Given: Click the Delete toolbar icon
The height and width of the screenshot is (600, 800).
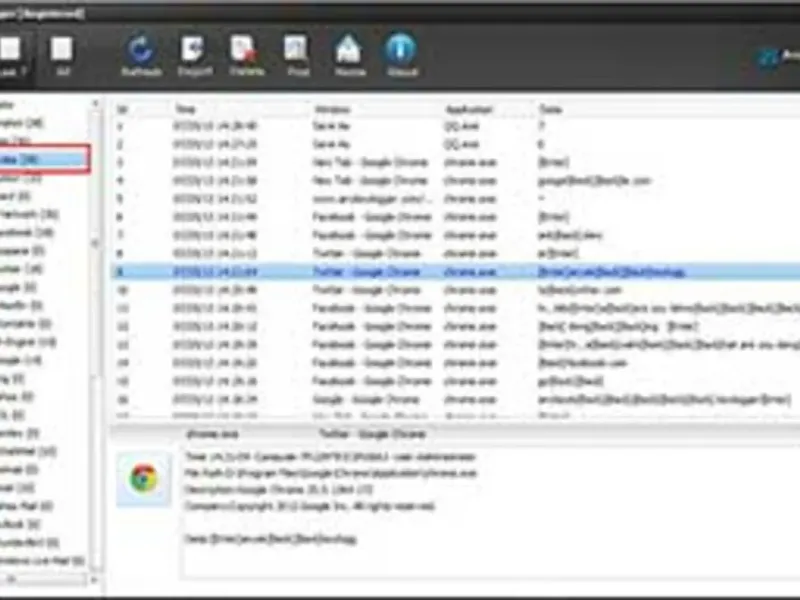Looking at the screenshot, I should [246, 55].
